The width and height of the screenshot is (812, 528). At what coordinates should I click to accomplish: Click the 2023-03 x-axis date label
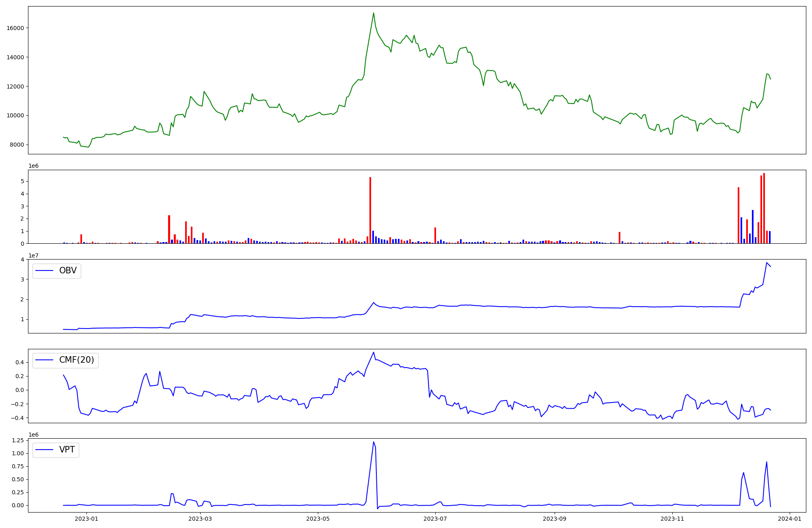[200, 519]
